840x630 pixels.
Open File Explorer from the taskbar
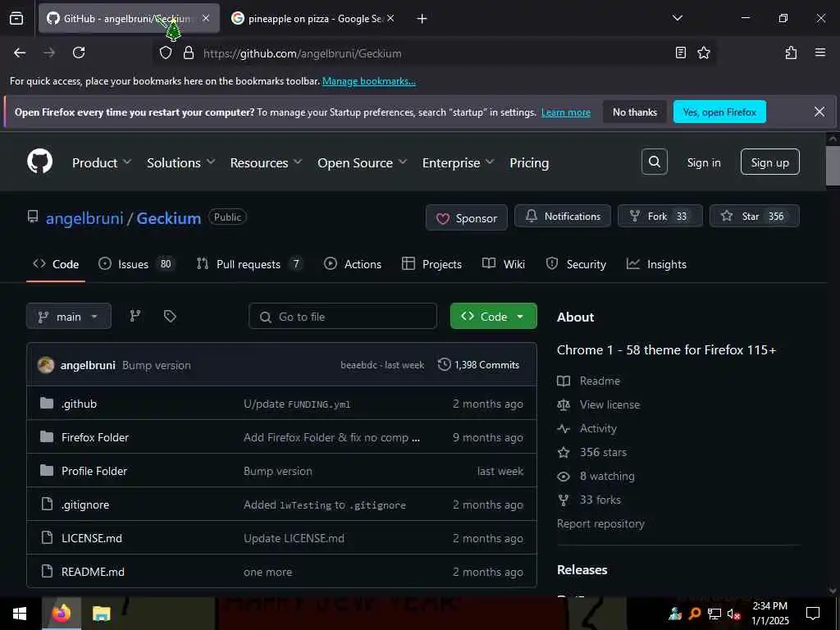[101, 614]
